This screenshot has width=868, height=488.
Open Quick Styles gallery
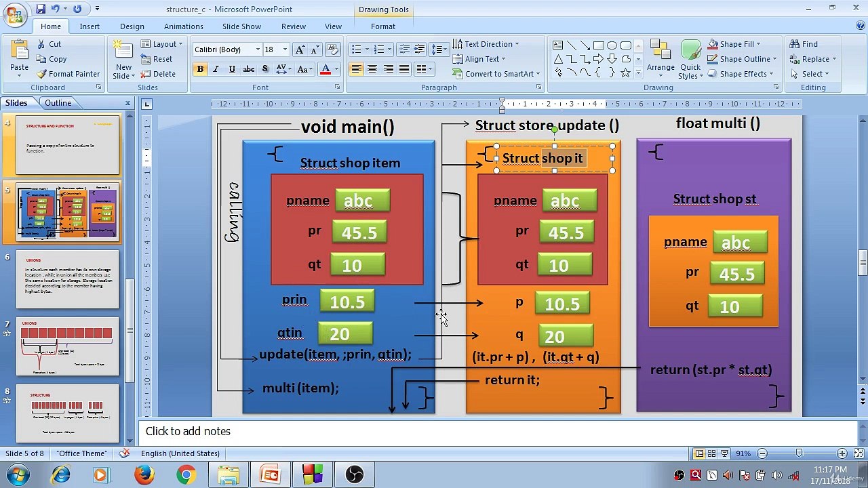pyautogui.click(x=690, y=60)
